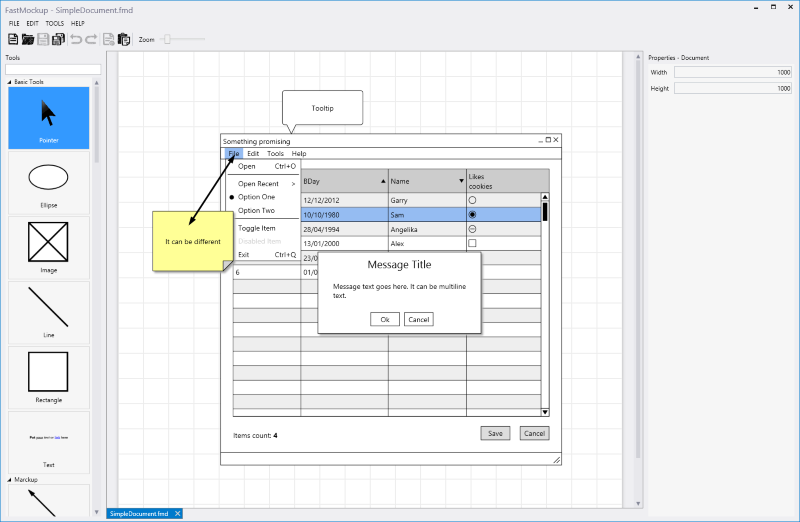Image resolution: width=800 pixels, height=522 pixels.
Task: Select the Line tool
Action: click(x=48, y=312)
